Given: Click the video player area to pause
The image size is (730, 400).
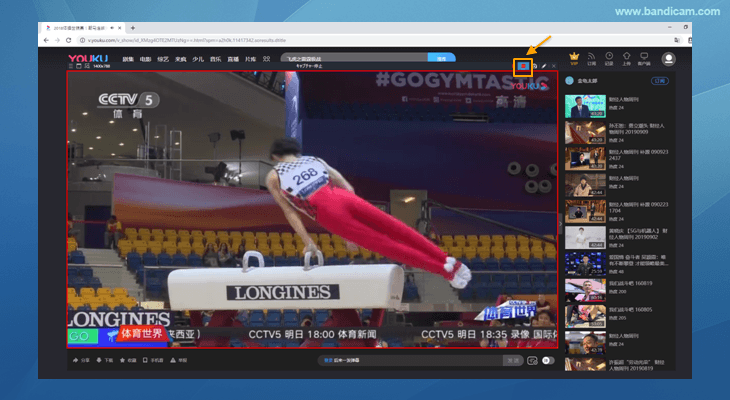Looking at the screenshot, I should pos(312,209).
